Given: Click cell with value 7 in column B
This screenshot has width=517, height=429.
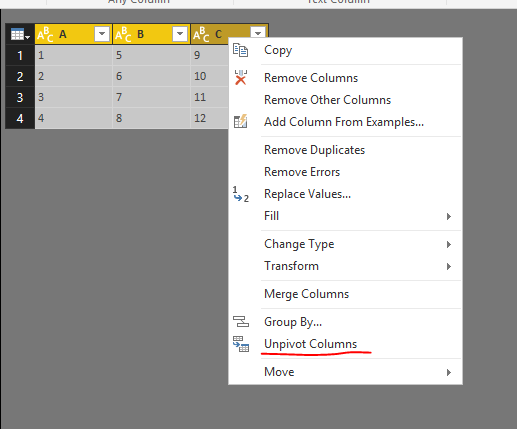Looking at the screenshot, I should pyautogui.click(x=152, y=97).
